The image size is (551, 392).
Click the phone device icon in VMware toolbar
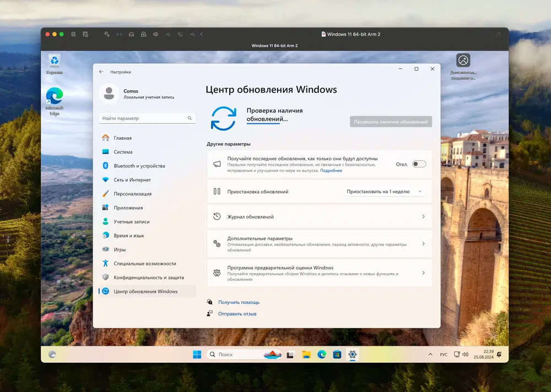pyautogui.click(x=180, y=35)
